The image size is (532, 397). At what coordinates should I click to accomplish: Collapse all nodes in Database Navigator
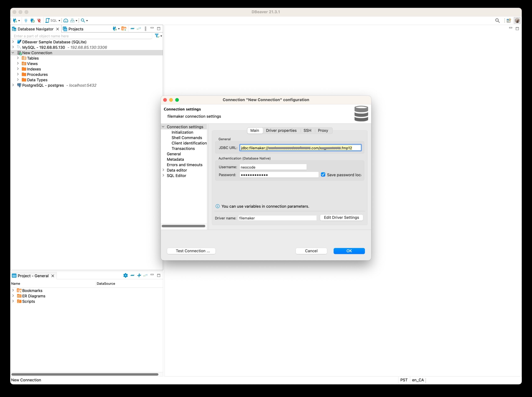pos(132,29)
